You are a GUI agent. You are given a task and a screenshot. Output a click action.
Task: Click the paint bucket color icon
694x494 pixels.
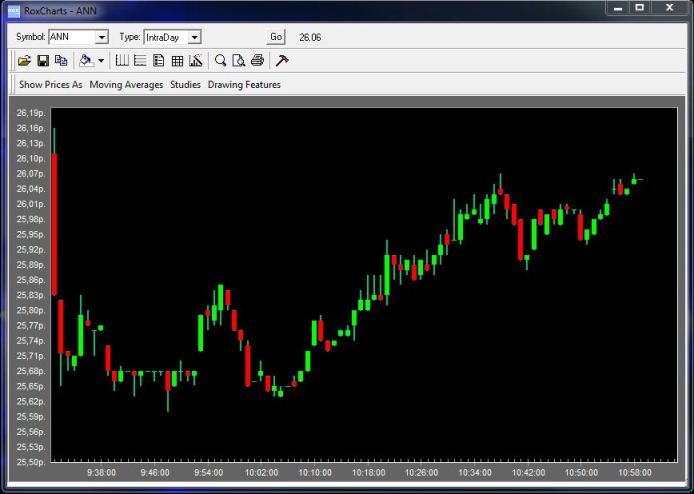(x=86, y=61)
